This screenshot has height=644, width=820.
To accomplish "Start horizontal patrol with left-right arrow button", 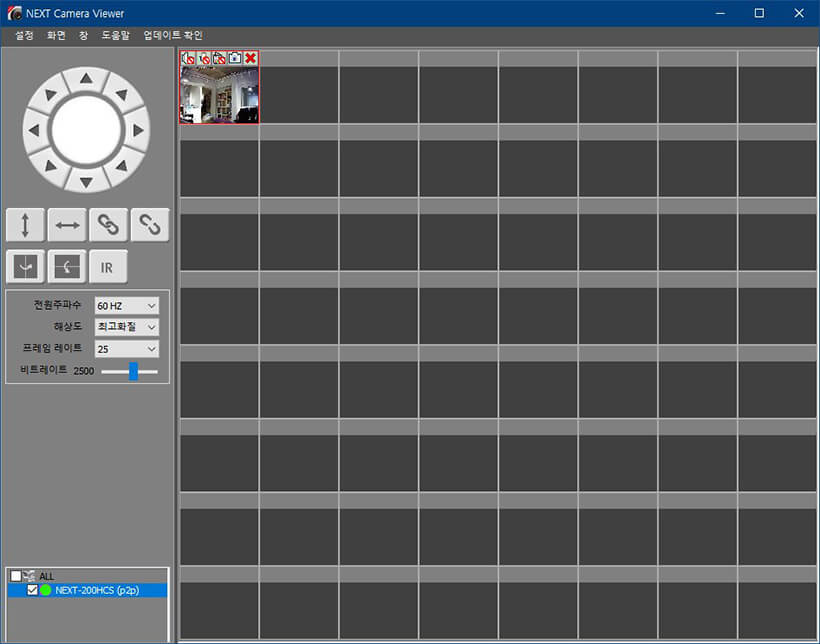I will point(67,225).
